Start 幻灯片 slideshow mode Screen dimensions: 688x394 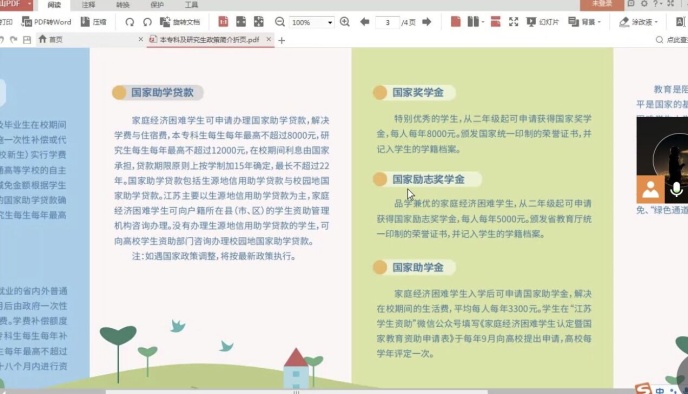coord(543,21)
